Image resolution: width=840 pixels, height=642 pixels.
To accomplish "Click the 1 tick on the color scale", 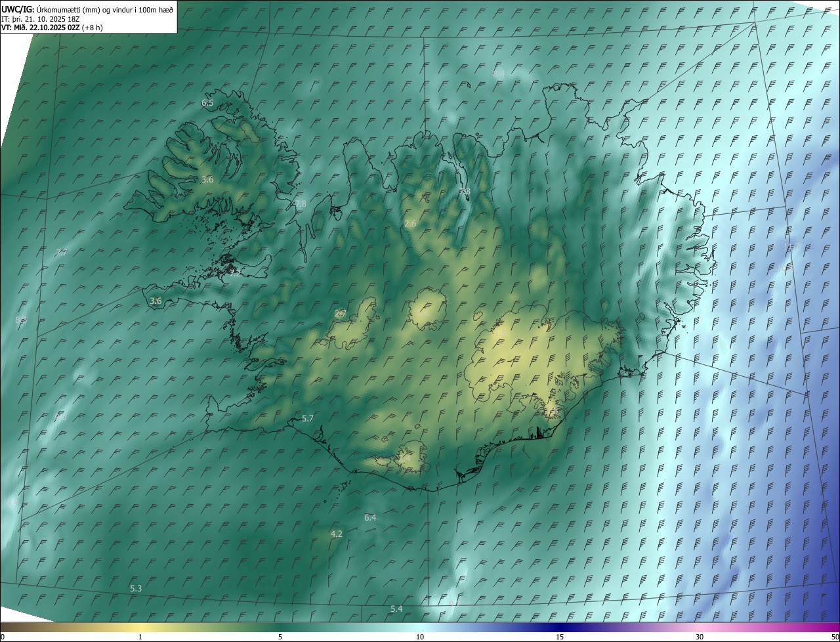I will coord(140,637).
